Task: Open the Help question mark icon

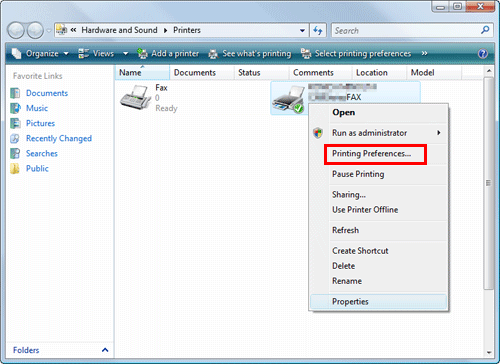Action: 483,54
